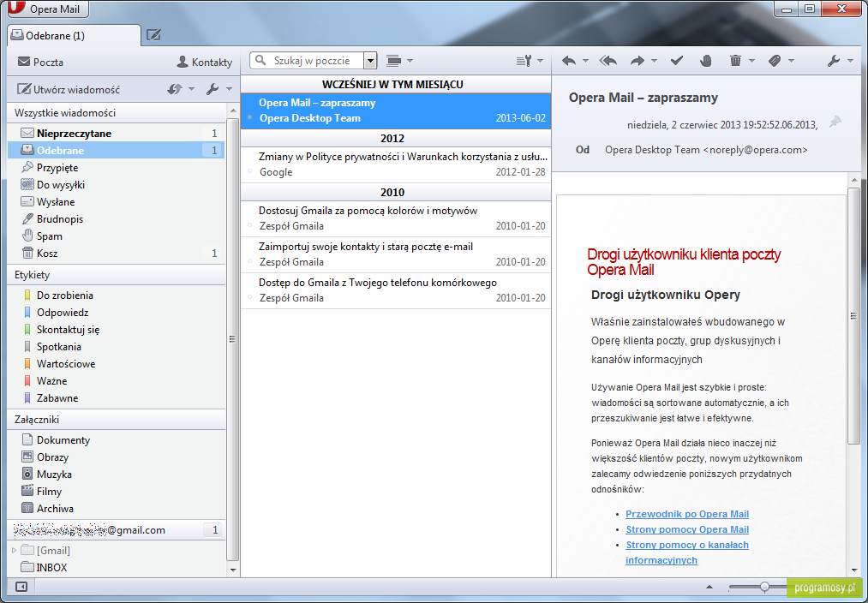Click the Reply arrow icon
Screen dimensions: 868x603
click(x=569, y=61)
